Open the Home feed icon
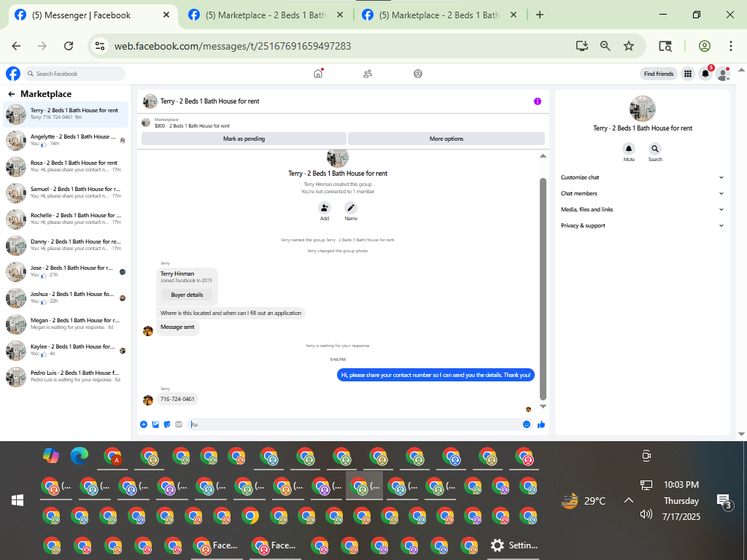Viewport: 747px width, 560px height. point(318,74)
